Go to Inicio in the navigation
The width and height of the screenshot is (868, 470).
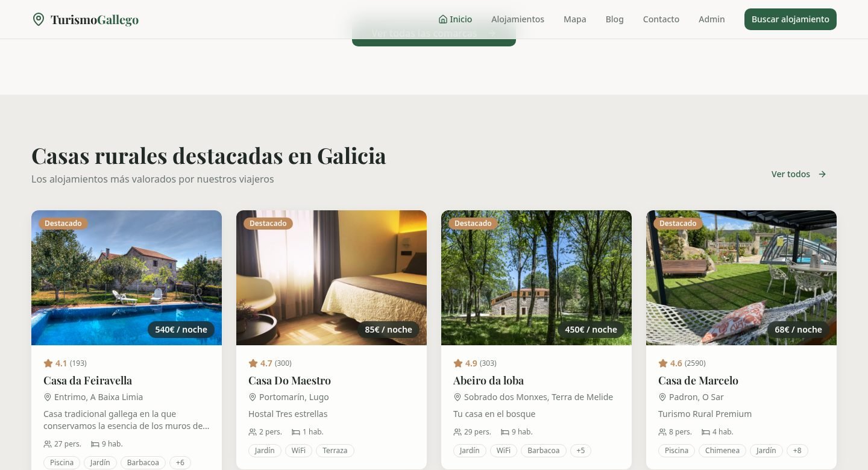[455, 19]
